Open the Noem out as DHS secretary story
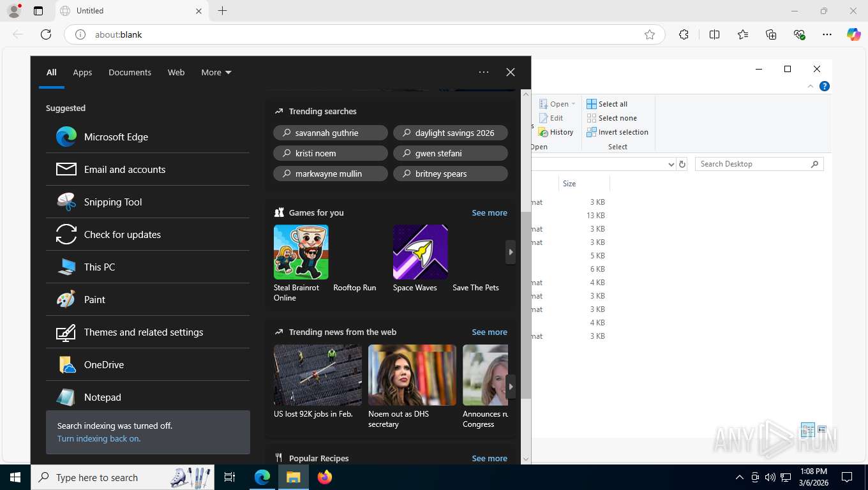The width and height of the screenshot is (868, 490). coord(412,387)
